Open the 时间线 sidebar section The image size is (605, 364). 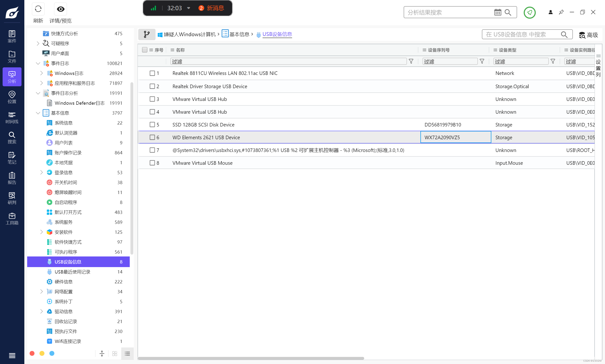click(x=12, y=117)
